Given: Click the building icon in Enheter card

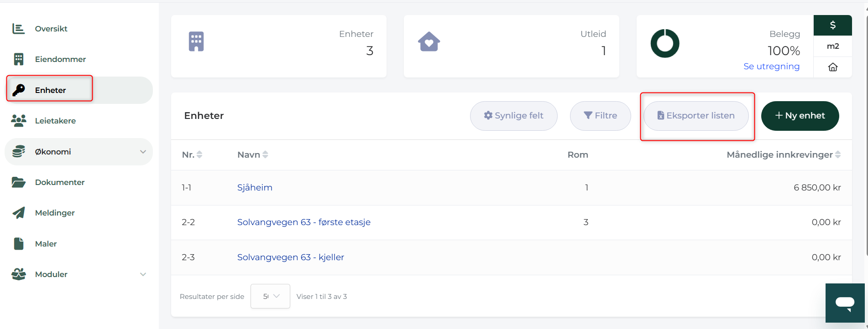Looking at the screenshot, I should tap(196, 41).
